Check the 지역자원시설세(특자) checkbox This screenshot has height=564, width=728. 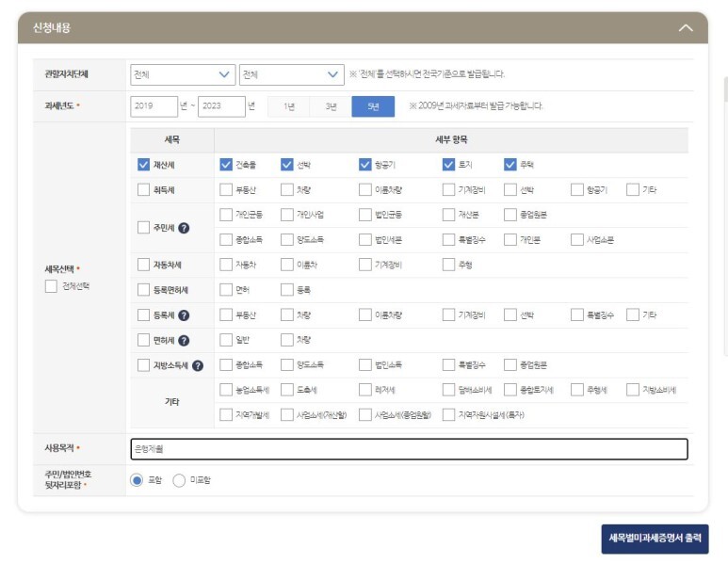click(448, 415)
